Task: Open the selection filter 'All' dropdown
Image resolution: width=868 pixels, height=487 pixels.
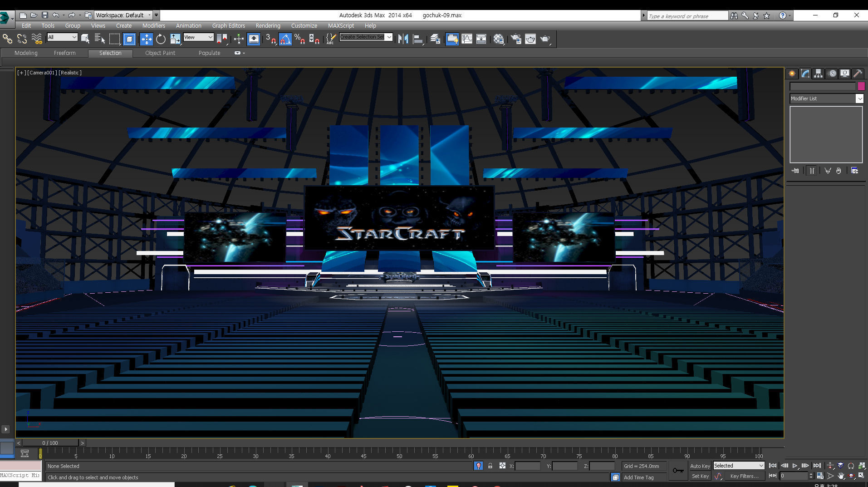Action: pyautogui.click(x=62, y=37)
